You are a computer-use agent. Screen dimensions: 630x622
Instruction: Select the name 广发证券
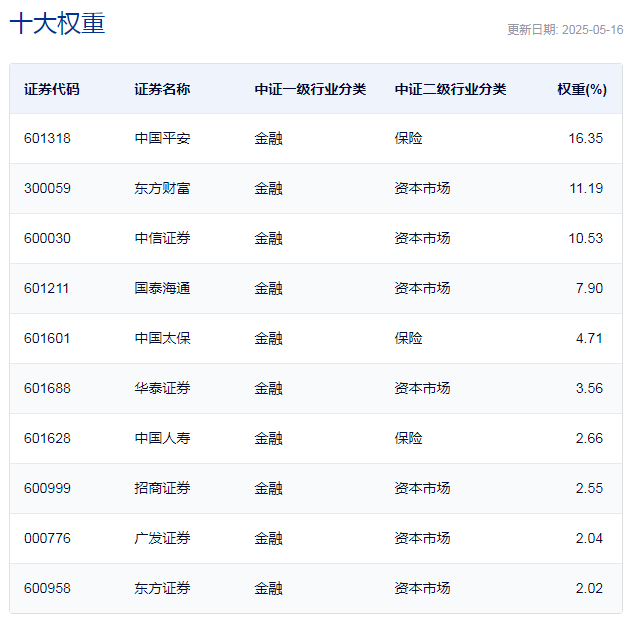[162, 538]
